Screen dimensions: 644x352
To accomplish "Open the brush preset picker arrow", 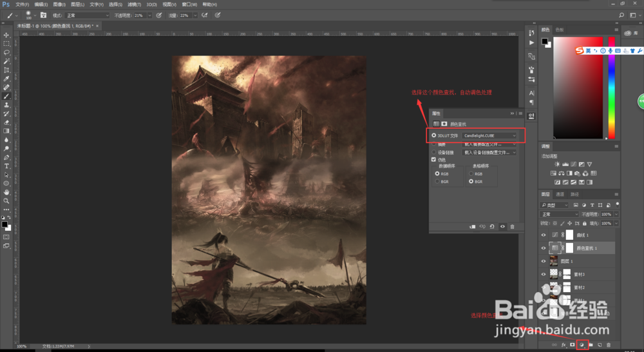I will click(x=35, y=15).
